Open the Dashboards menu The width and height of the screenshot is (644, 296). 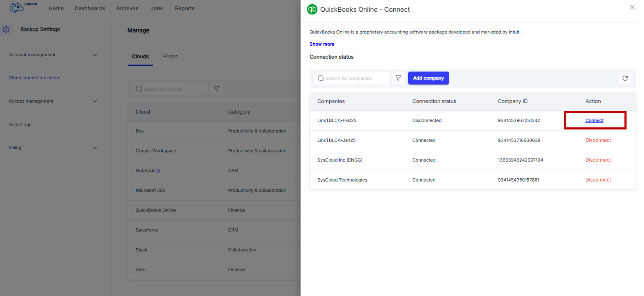[90, 8]
